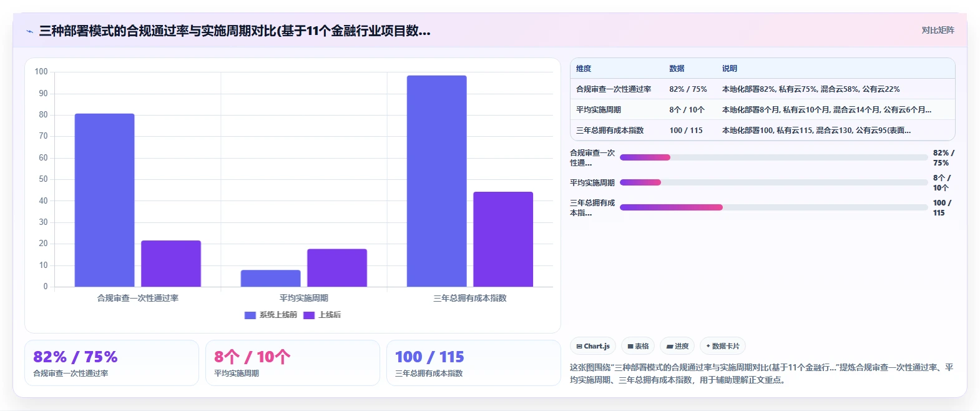Select the Chart.js tag chip
Screen dimensions: 980x411
coord(593,346)
